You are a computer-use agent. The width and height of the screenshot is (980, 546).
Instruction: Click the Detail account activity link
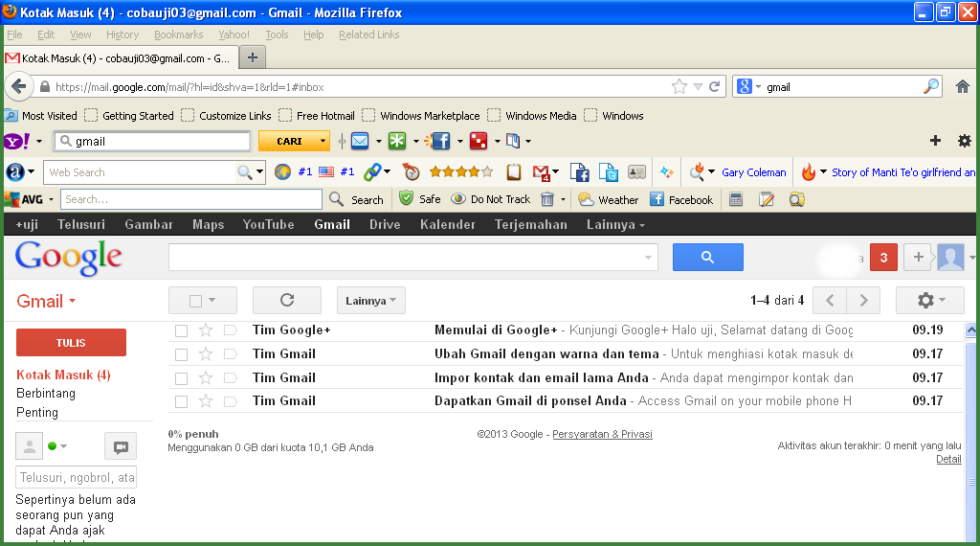click(948, 459)
